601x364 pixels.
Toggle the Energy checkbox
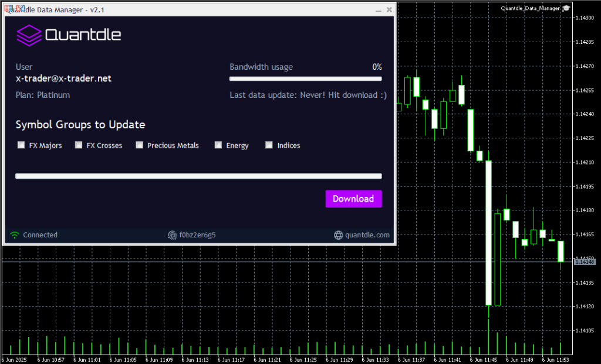click(218, 145)
